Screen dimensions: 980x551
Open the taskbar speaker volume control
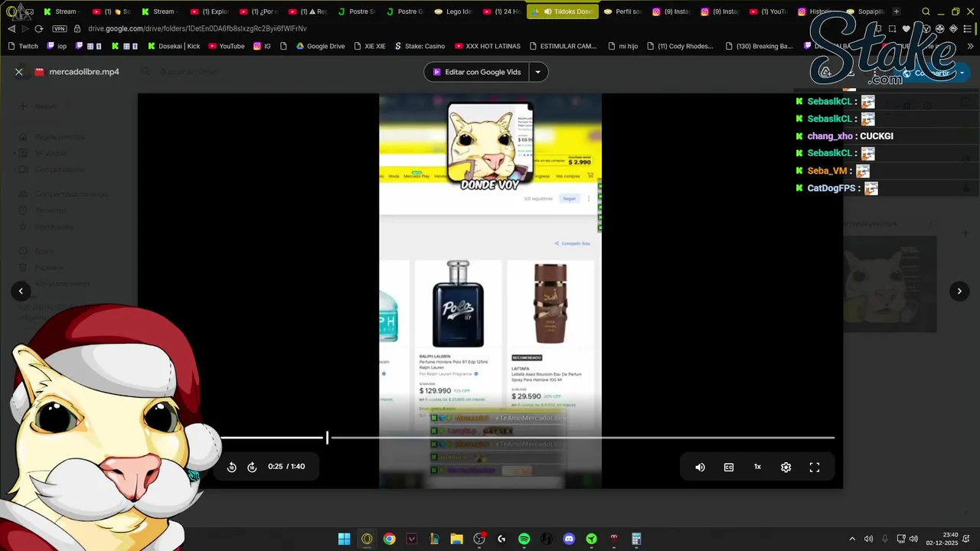(868, 539)
